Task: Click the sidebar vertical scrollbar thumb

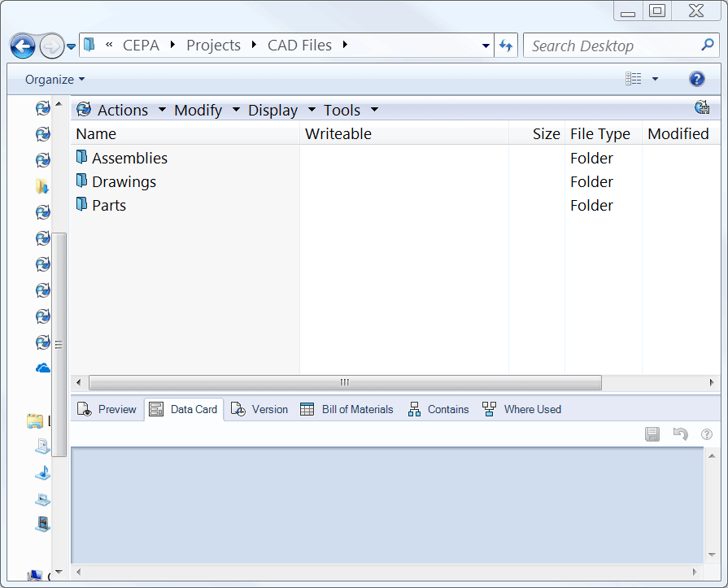Action: point(59,345)
